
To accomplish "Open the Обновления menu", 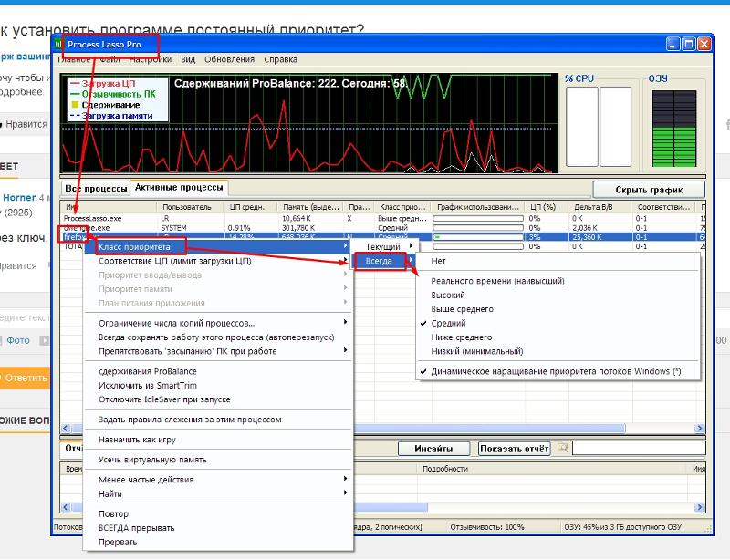I will (x=230, y=59).
